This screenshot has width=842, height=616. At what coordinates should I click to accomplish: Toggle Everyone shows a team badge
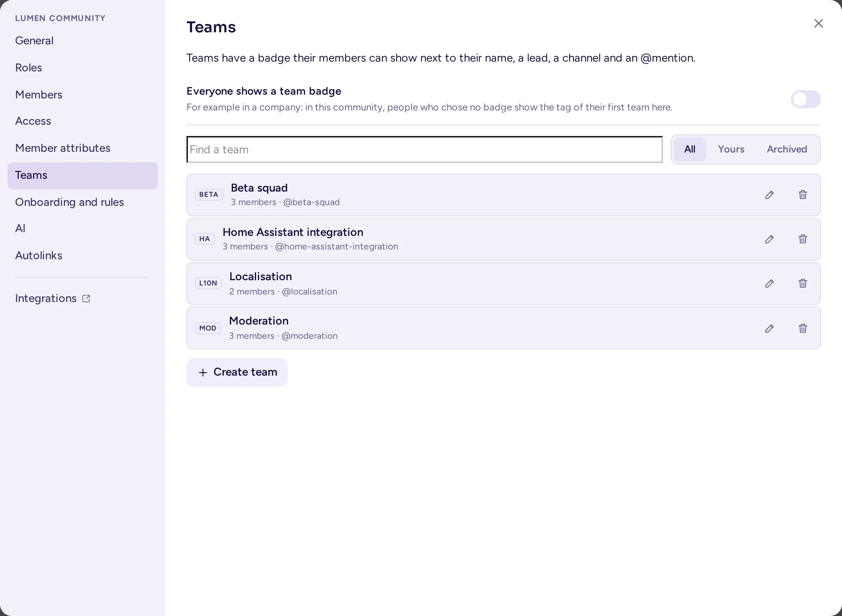pyautogui.click(x=806, y=99)
